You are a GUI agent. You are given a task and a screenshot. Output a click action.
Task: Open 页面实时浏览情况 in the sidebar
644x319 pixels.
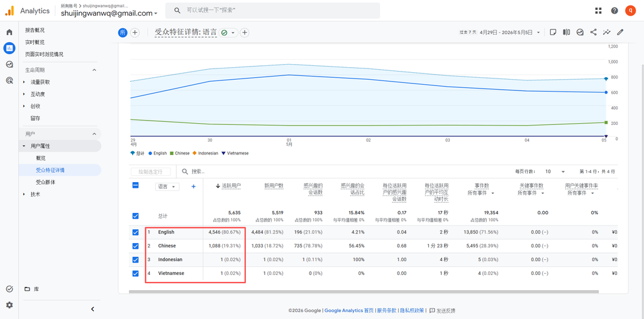click(x=45, y=54)
